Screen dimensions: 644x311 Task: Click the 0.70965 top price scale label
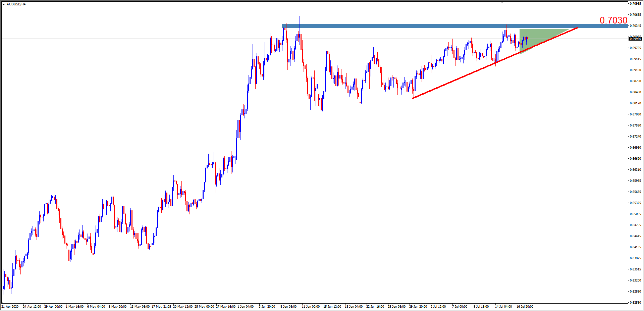(635, 4)
